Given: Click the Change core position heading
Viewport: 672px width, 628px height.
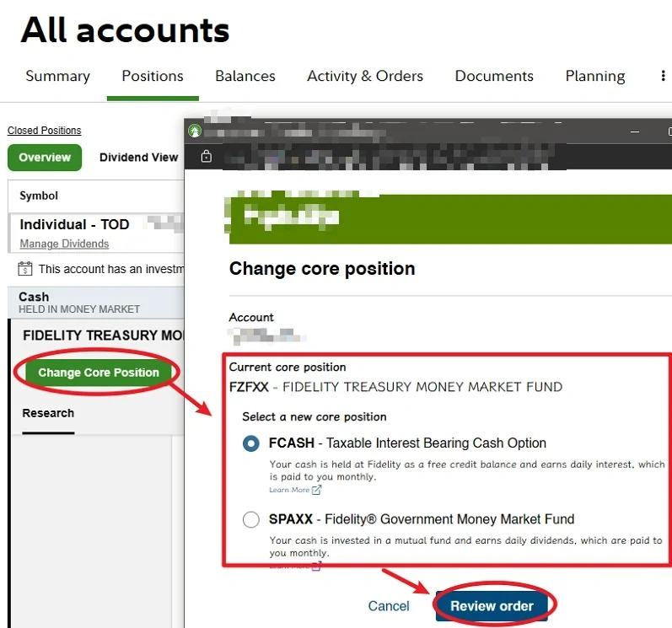Looking at the screenshot, I should [x=322, y=269].
